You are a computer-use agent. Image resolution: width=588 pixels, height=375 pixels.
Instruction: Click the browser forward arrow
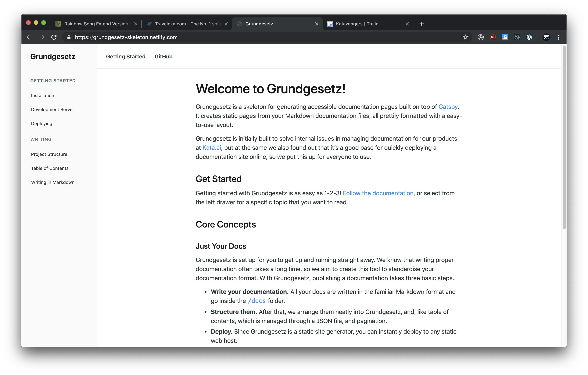pyautogui.click(x=42, y=37)
